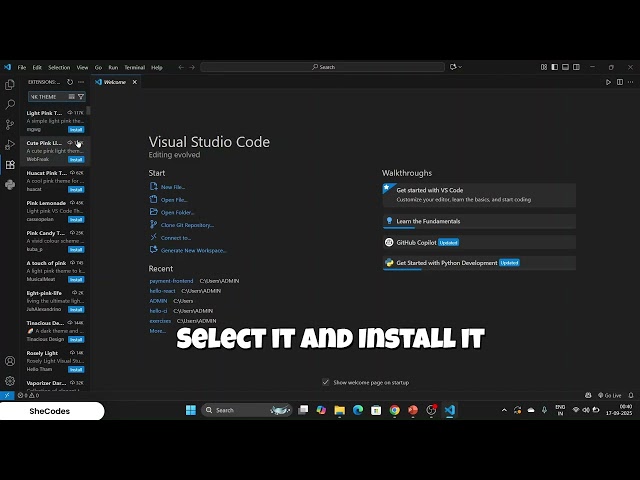
Task: Clear extensions search results
Action: coord(71,97)
